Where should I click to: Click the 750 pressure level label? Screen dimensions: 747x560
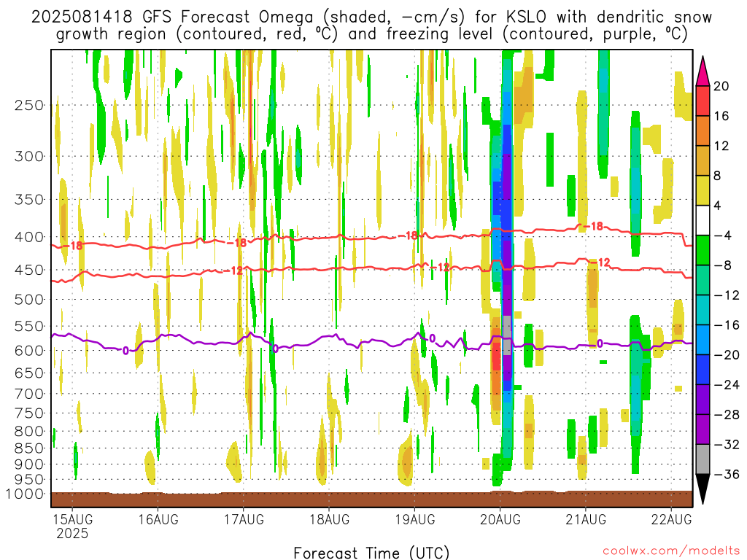tap(29, 413)
